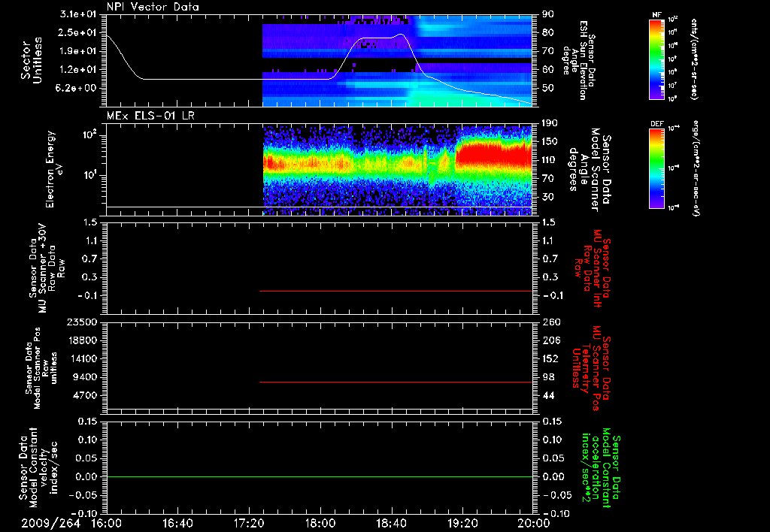The image size is (770, 532).
Task: Click the "150" scanner angle tick label
Action: point(550,141)
